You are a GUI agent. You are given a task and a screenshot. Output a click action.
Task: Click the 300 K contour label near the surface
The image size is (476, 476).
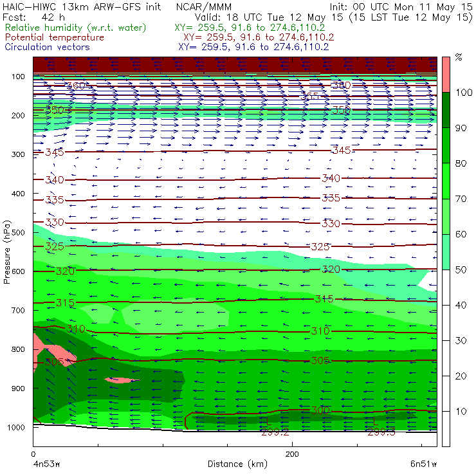tap(320, 411)
